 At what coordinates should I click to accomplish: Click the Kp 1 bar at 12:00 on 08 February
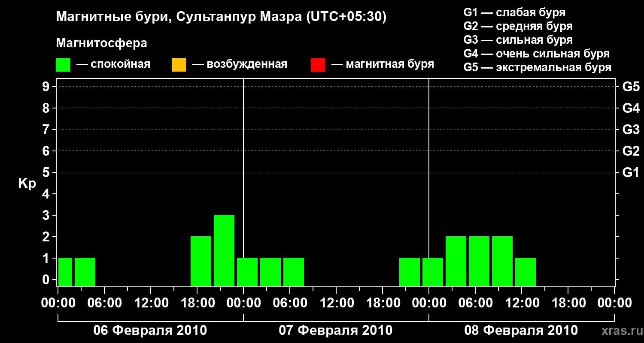[526, 272]
